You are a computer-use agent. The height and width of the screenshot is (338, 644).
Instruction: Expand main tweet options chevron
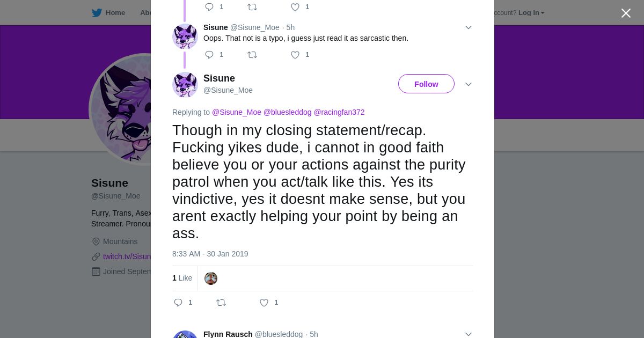click(469, 84)
